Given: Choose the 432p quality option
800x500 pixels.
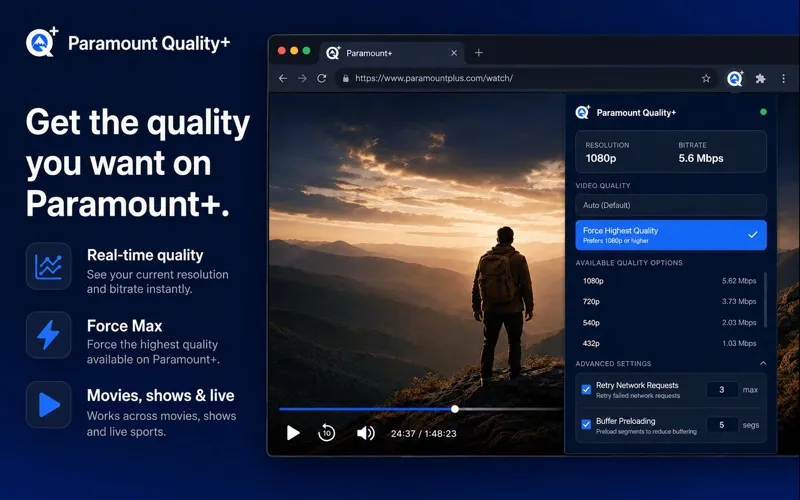Looking at the screenshot, I should click(669, 343).
